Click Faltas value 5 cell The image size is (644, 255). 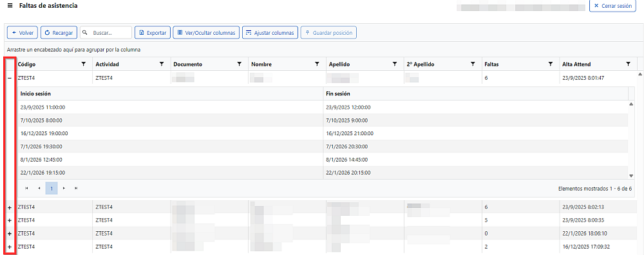point(520,220)
